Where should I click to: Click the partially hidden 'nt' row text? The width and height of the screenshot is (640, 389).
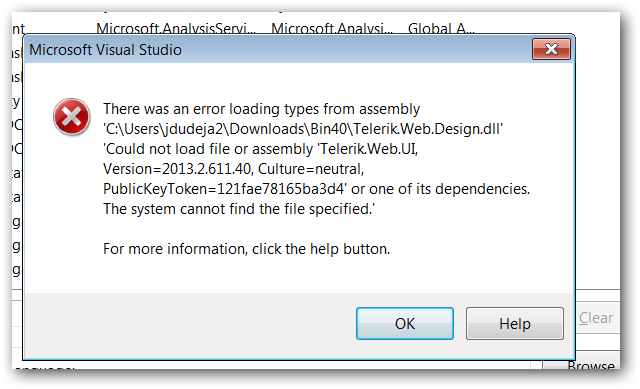point(18,29)
